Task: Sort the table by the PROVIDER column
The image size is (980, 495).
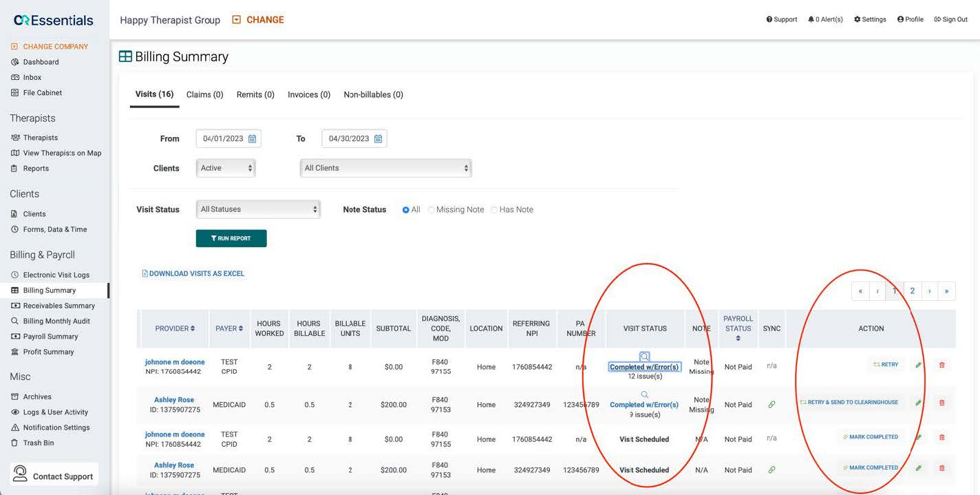Action: (x=174, y=328)
